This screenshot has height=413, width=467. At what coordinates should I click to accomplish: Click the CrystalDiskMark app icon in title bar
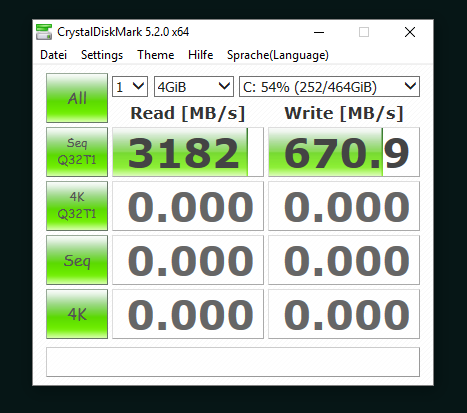[x=44, y=32]
